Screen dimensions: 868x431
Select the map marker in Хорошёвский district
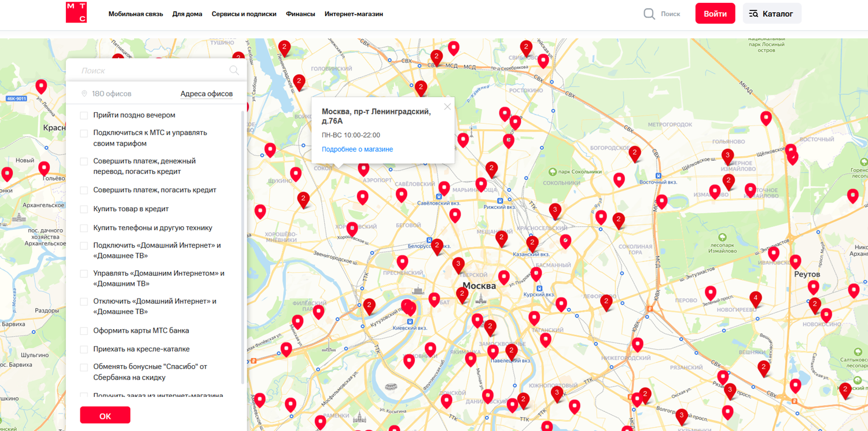[x=352, y=229]
